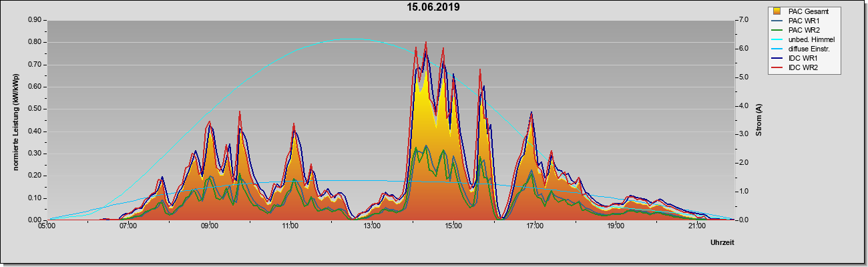Click the Uhrzeit axis title
This screenshot has width=868, height=267.
click(722, 242)
